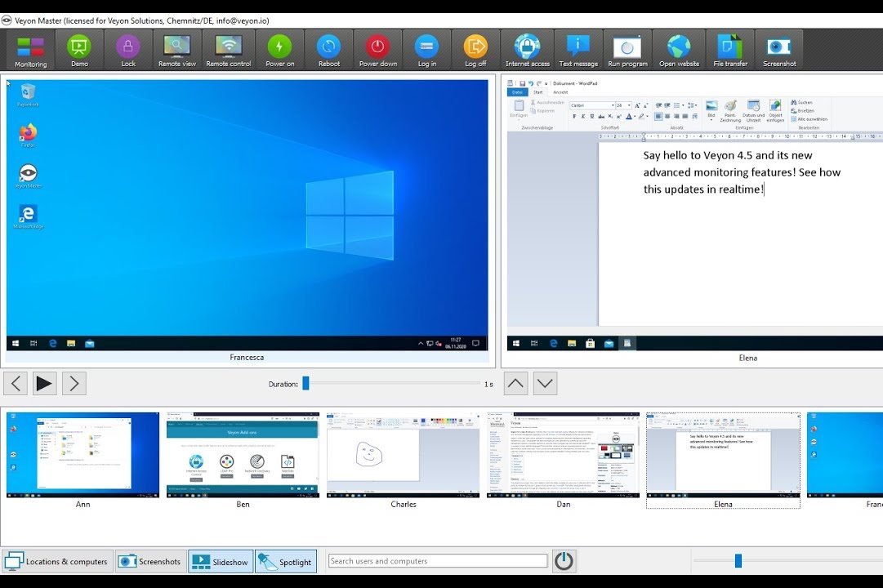Open the Screenshots panel
The width and height of the screenshot is (883, 588).
(149, 561)
